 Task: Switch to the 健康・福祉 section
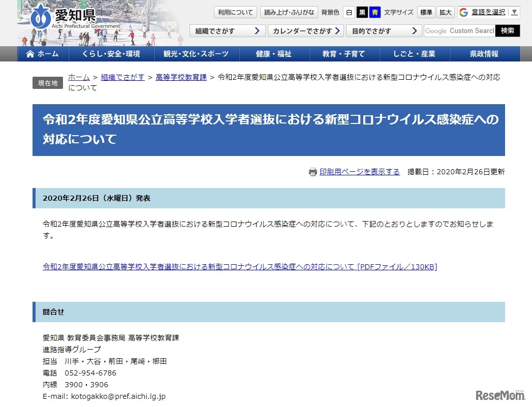coord(273,54)
